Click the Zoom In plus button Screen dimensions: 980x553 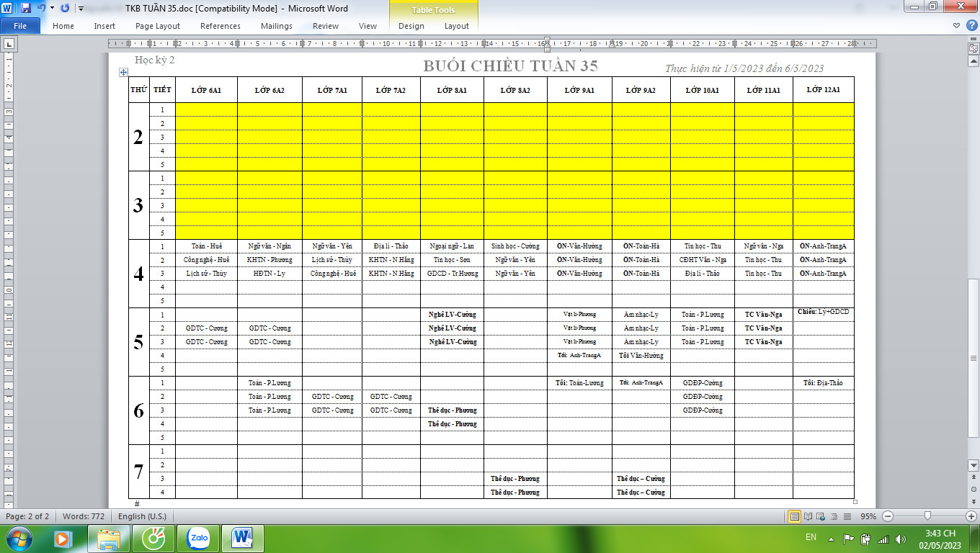971,516
